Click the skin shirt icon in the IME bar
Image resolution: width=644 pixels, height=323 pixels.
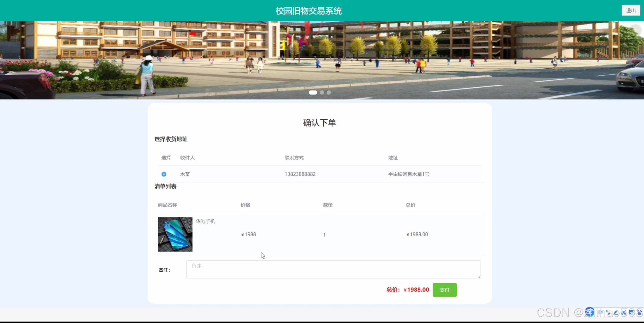click(x=639, y=313)
